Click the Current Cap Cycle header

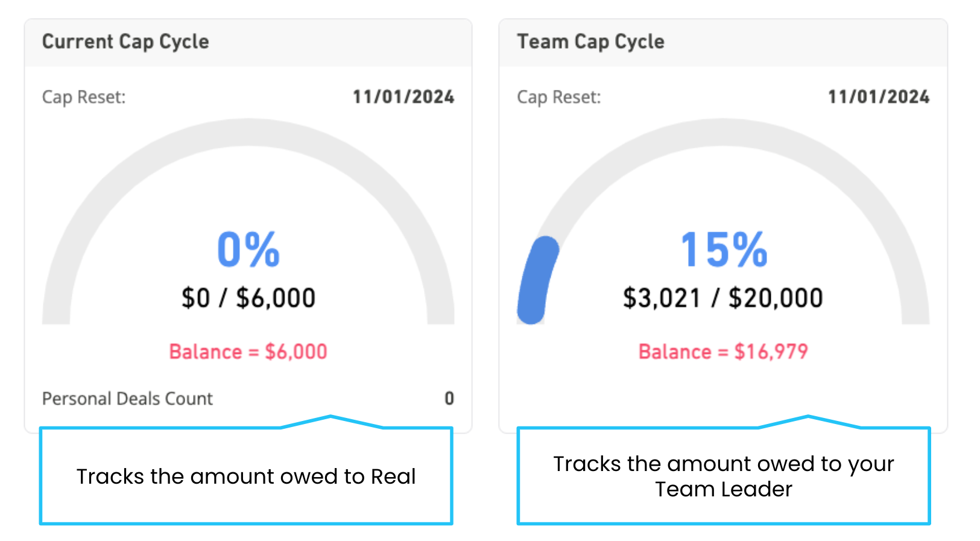coord(125,42)
